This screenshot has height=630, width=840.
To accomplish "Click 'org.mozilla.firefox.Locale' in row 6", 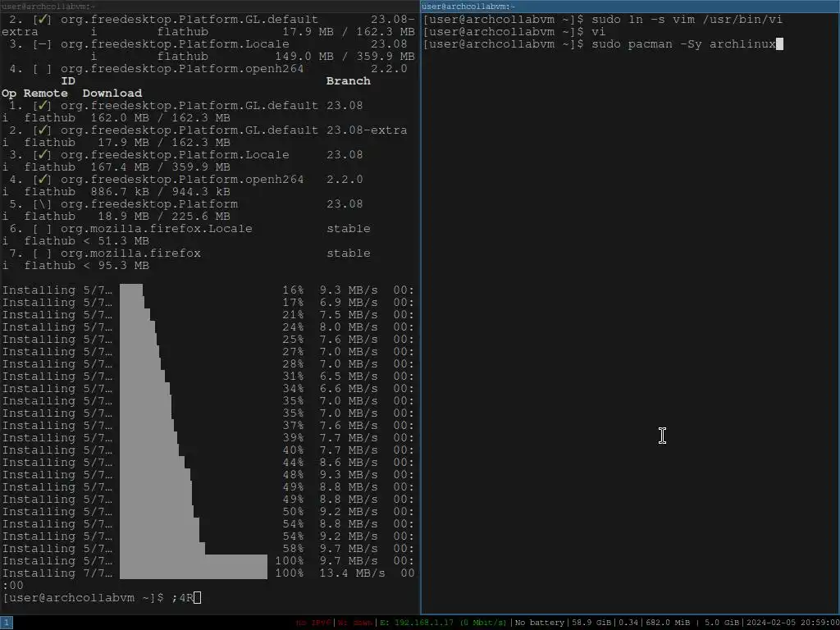I will tap(157, 229).
